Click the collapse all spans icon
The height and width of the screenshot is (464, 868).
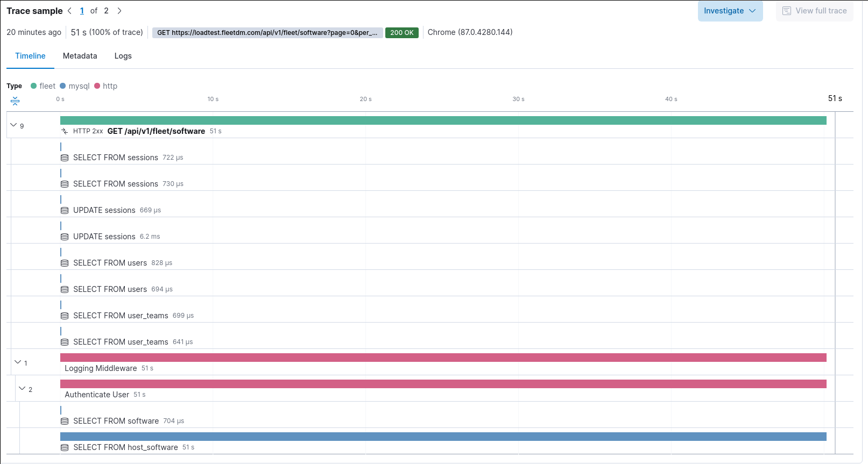(x=15, y=101)
